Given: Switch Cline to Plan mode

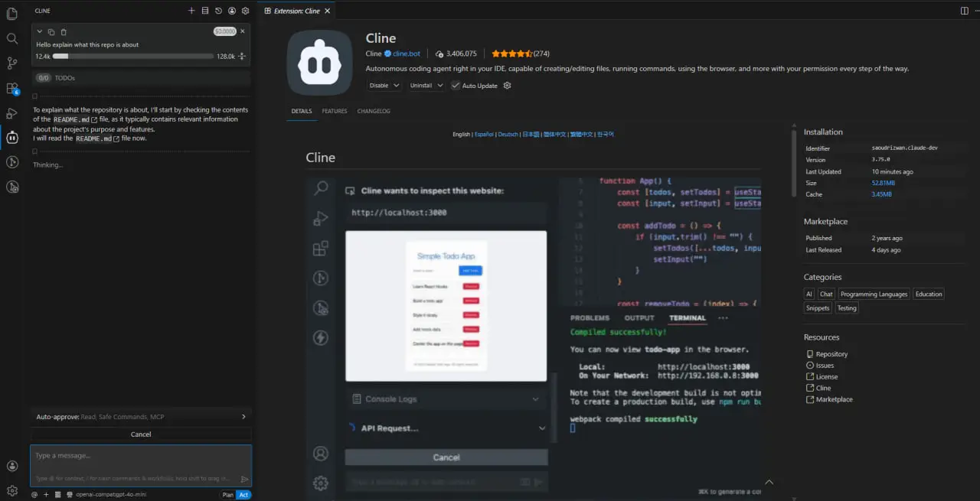Looking at the screenshot, I should tap(227, 495).
